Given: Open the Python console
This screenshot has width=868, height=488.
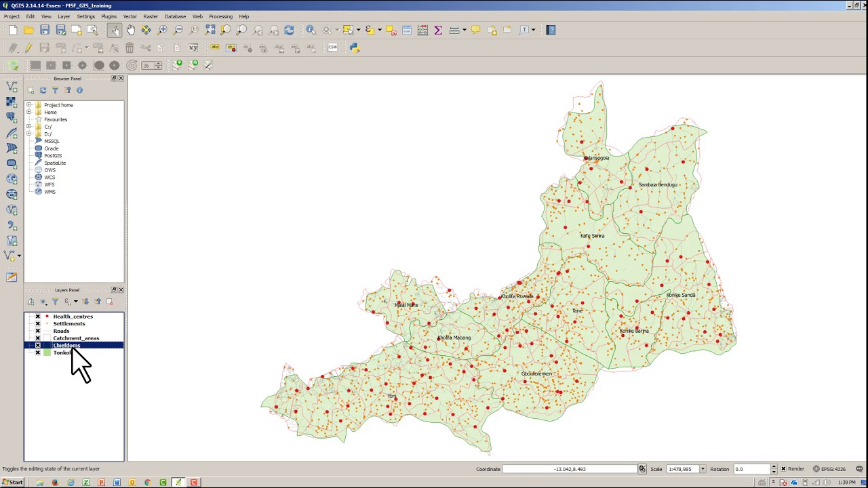Looking at the screenshot, I should [354, 47].
